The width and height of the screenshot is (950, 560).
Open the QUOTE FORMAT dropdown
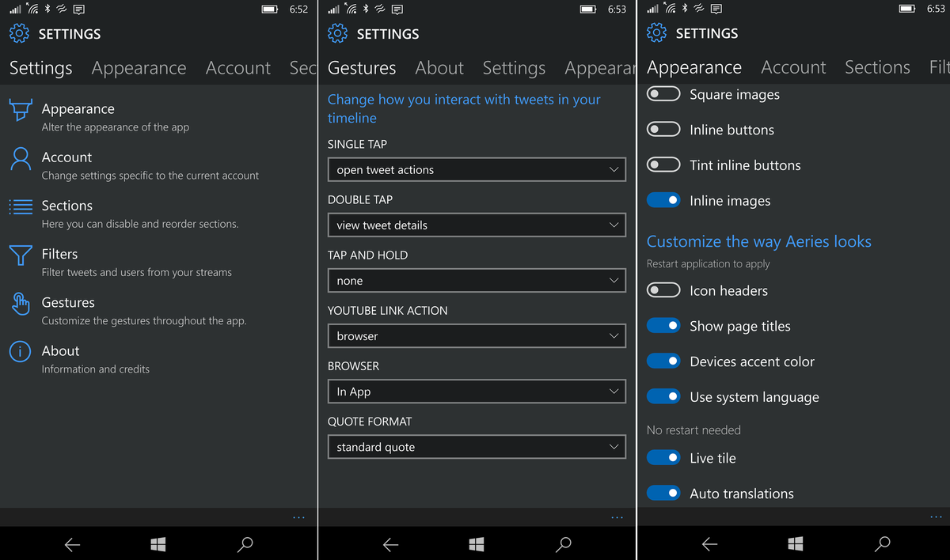click(477, 446)
